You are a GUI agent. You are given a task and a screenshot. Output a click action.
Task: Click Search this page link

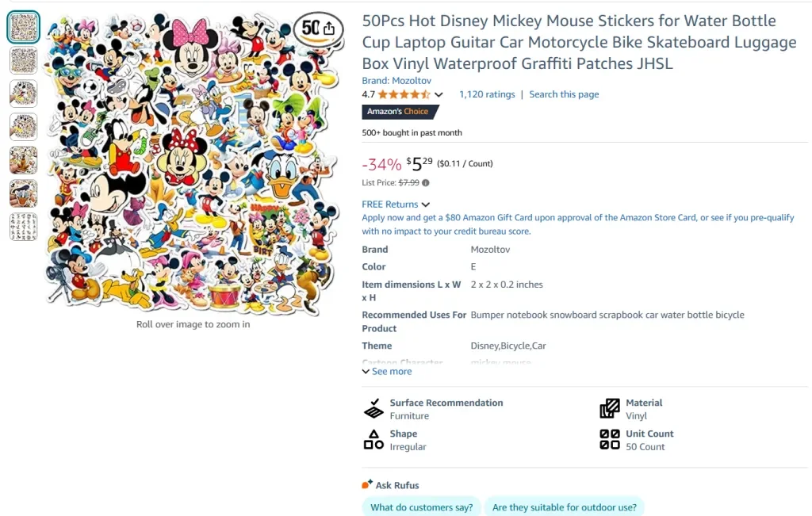[x=564, y=94]
